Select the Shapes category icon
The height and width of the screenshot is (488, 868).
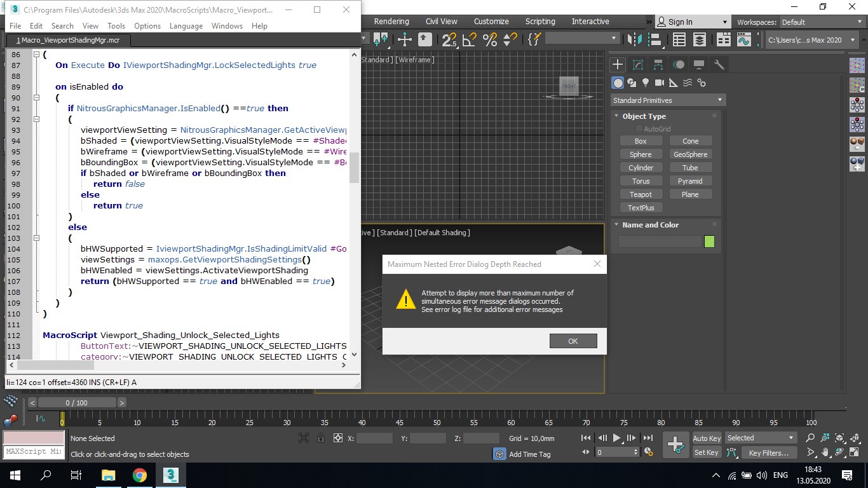(632, 83)
